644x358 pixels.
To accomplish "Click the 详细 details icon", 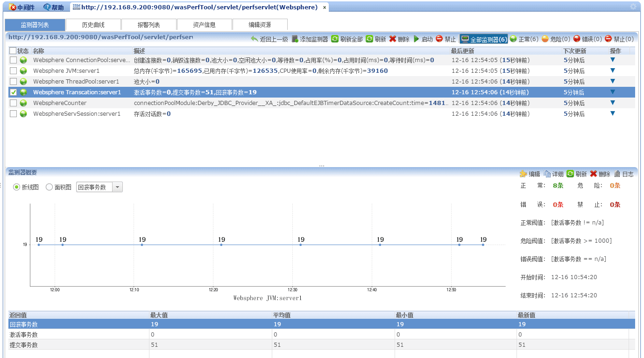I will pyautogui.click(x=547, y=174).
